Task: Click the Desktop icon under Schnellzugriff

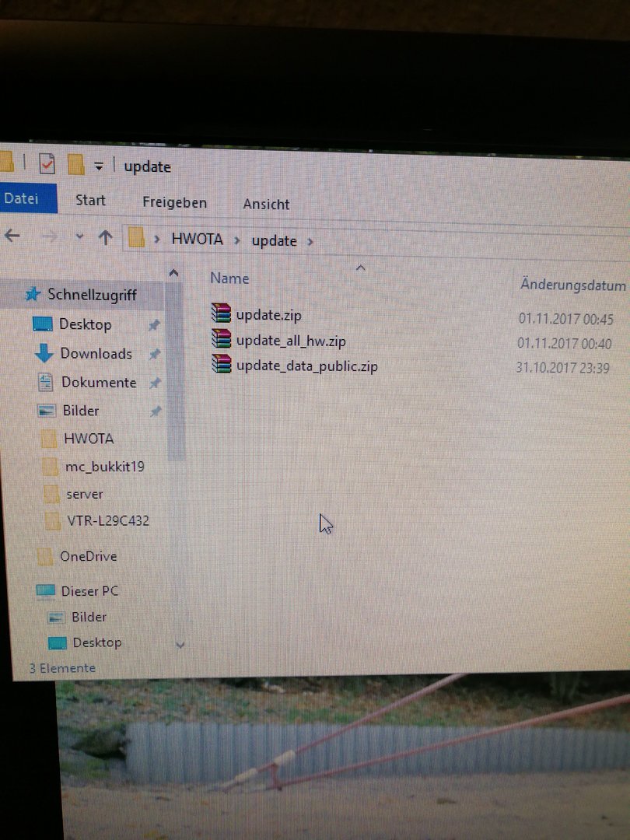Action: [x=43, y=324]
